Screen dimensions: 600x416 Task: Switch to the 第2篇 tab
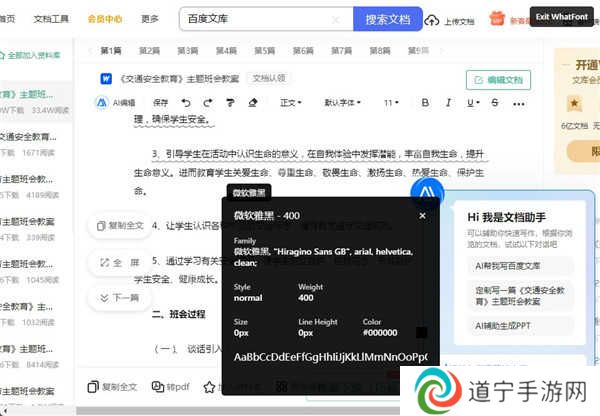click(x=149, y=51)
